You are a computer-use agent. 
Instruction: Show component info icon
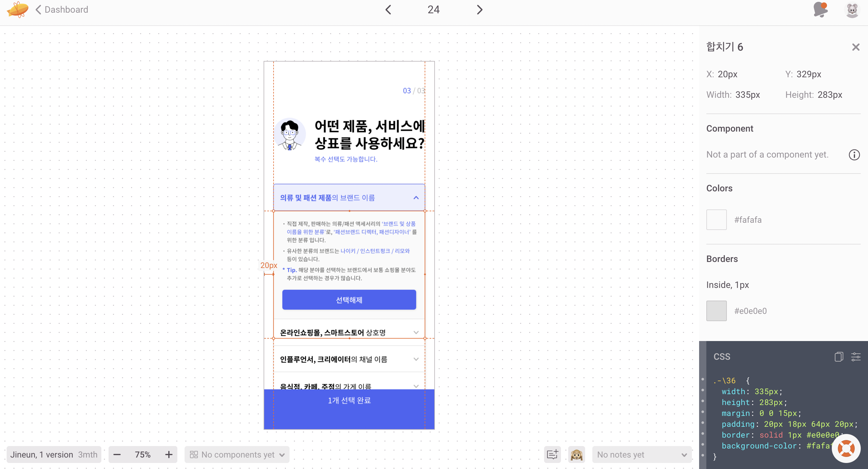click(x=854, y=155)
